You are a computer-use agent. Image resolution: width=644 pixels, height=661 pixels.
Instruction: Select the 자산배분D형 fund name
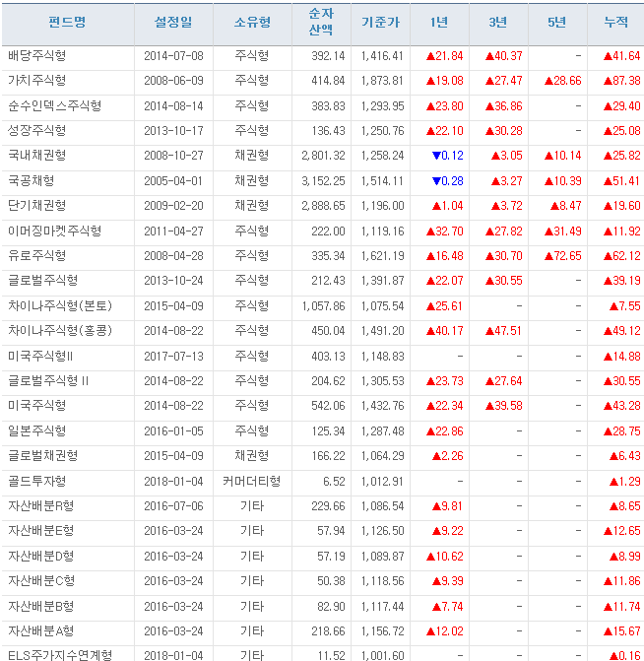[41, 556]
